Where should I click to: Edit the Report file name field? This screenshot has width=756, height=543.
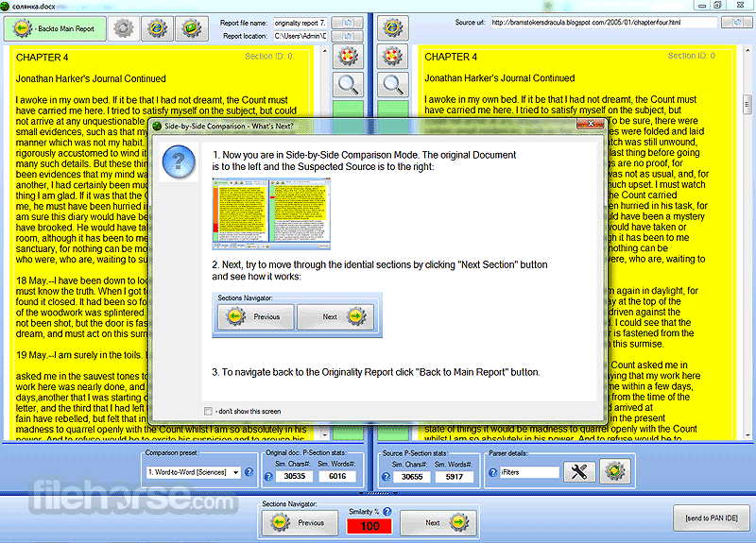pyautogui.click(x=301, y=23)
